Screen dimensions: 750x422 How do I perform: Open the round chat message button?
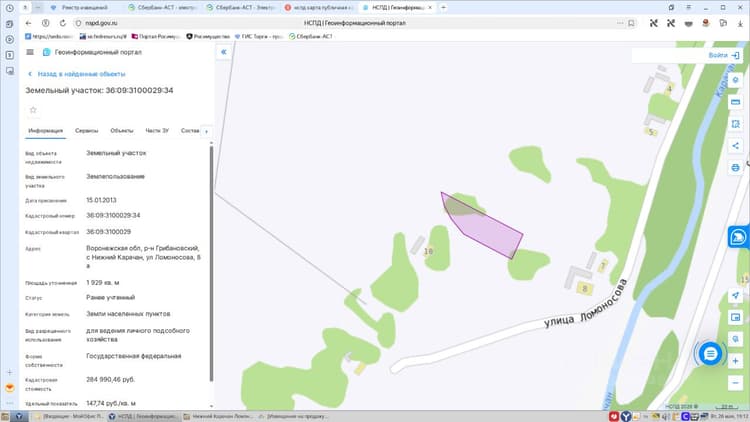(x=710, y=354)
